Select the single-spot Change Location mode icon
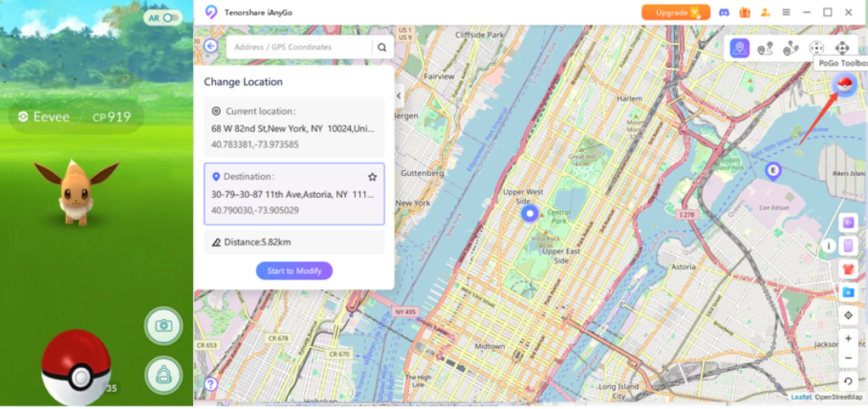 pos(740,48)
